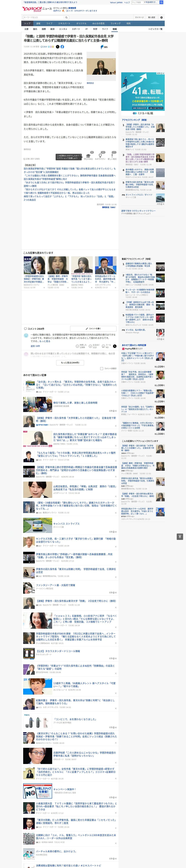Open マイページ link
The image size is (186, 868).
tap(139, 17)
